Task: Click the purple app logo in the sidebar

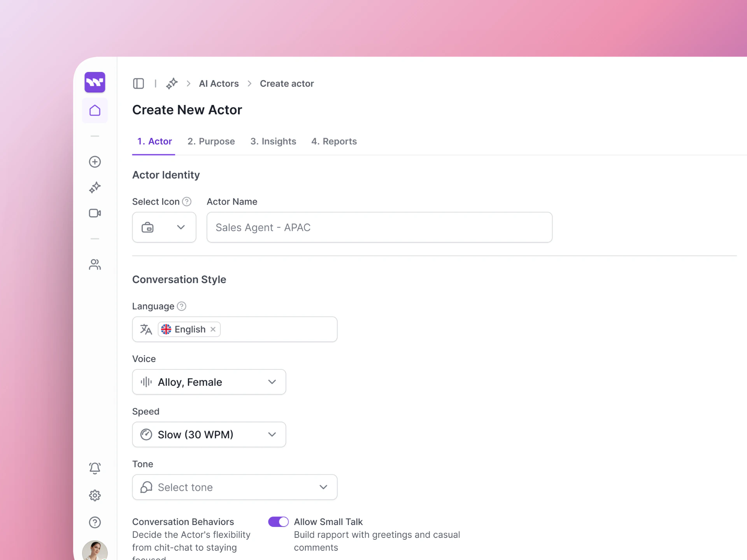Action: click(x=95, y=82)
